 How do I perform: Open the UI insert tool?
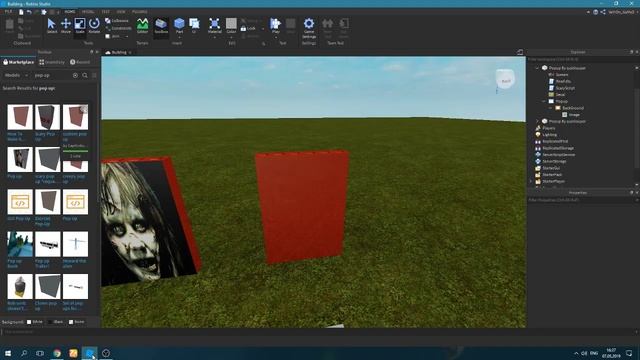coord(194,26)
